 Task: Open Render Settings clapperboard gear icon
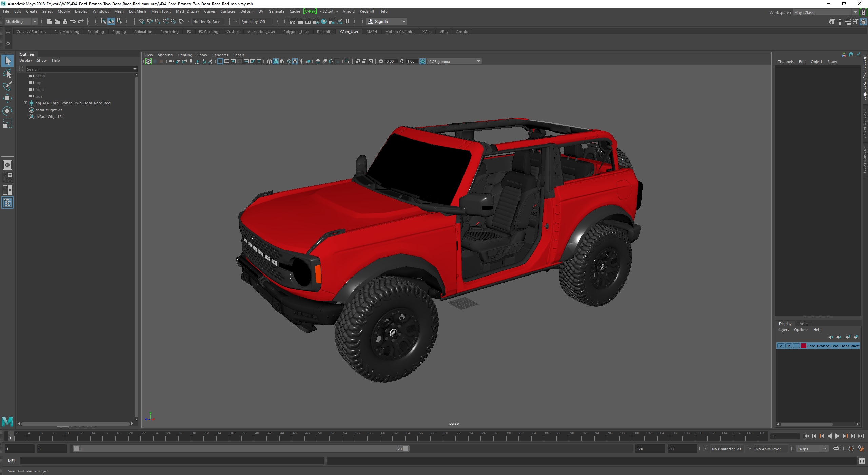(316, 21)
